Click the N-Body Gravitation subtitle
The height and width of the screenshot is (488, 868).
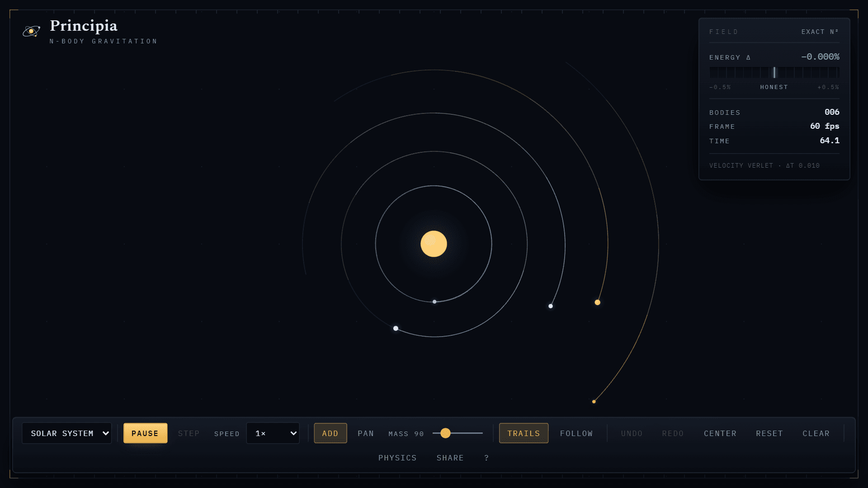point(104,41)
